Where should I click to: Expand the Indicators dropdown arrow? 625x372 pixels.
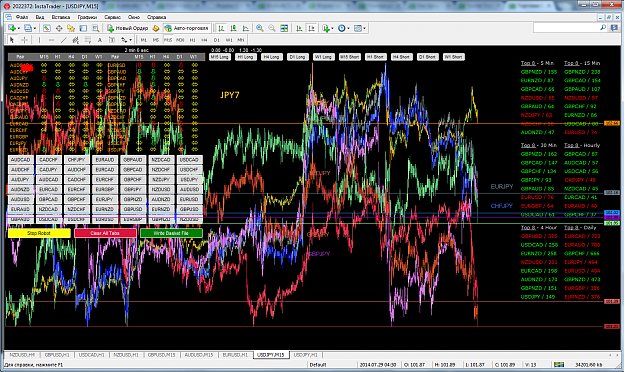coord(332,28)
